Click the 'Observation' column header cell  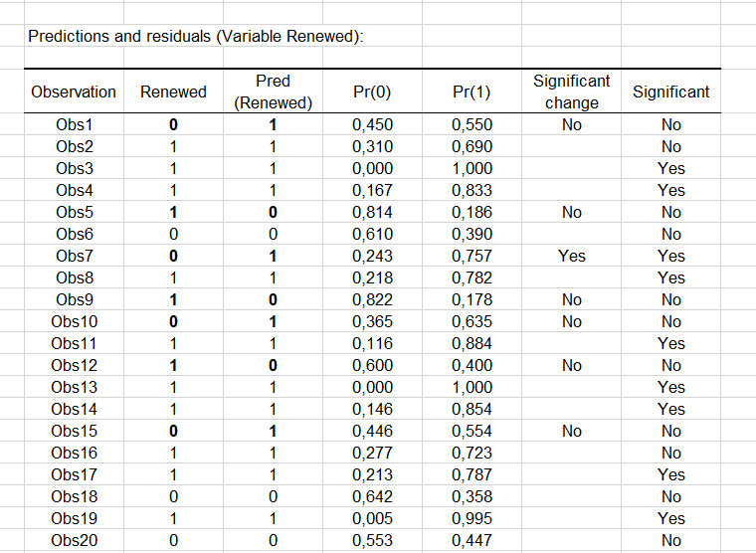pos(74,92)
